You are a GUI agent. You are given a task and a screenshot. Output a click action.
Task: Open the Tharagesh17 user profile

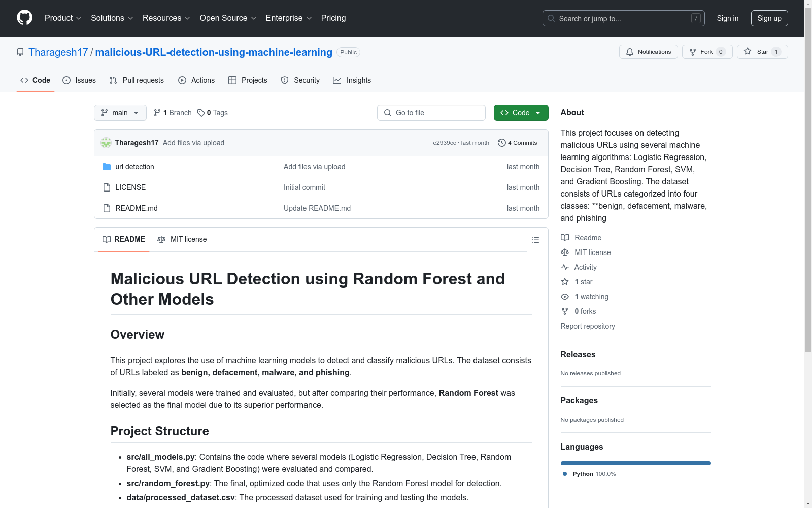(x=58, y=52)
